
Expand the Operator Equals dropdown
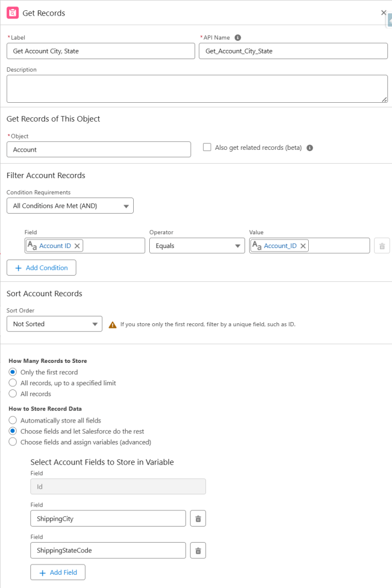[x=197, y=246]
